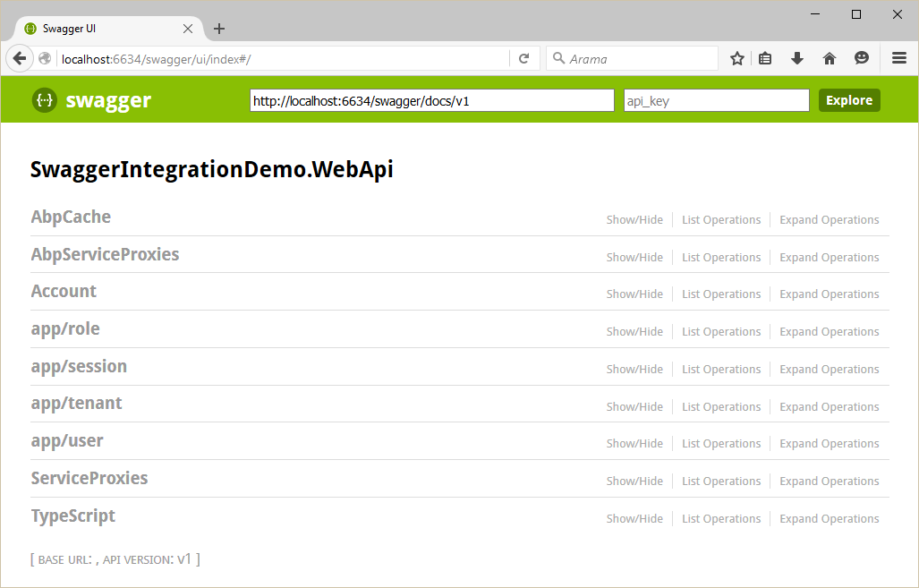Screen dimensions: 919x588
Task: Expand the Account section heading
Action: [x=64, y=292]
